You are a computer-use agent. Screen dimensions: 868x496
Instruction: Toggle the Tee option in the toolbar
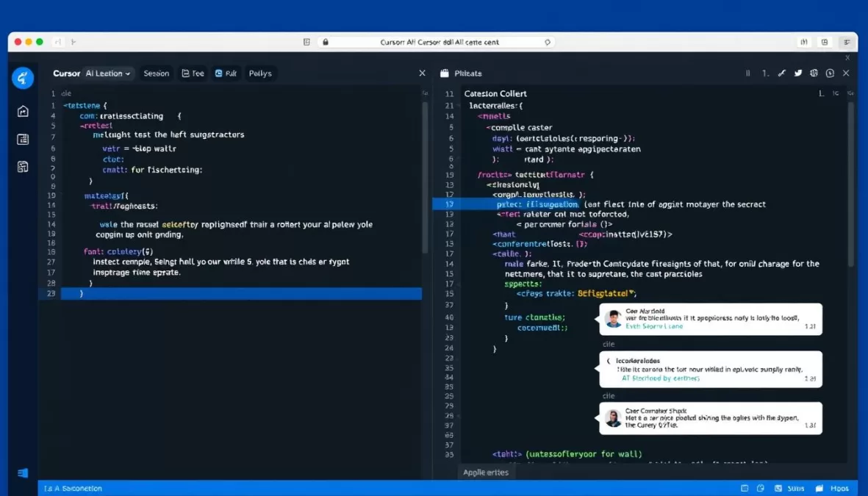[193, 73]
